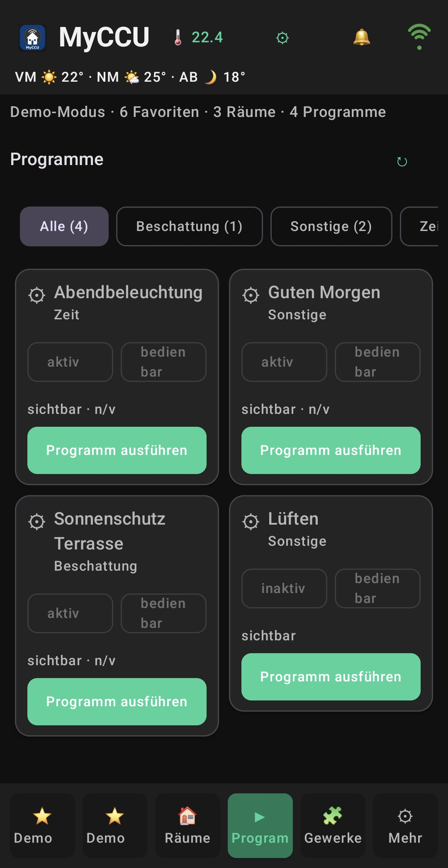The width and height of the screenshot is (448, 868).
Task: Filter programs by Beschattung (1)
Action: coord(190,226)
